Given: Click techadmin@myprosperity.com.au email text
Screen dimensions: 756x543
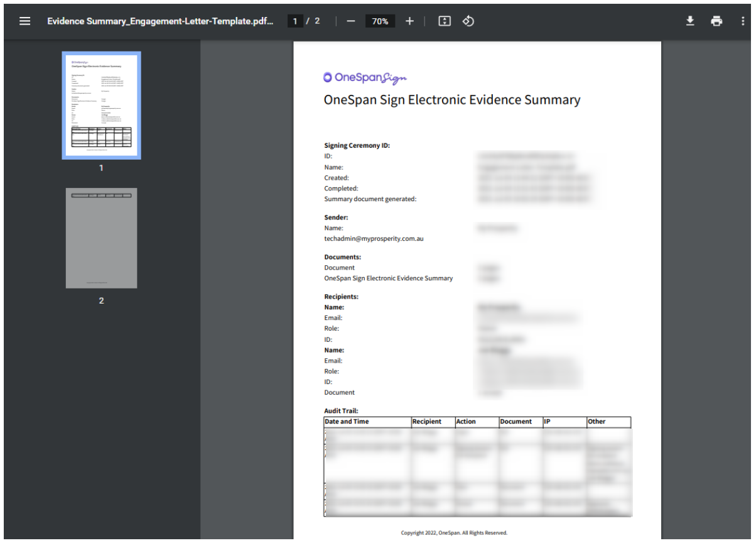Looking at the screenshot, I should point(374,239).
